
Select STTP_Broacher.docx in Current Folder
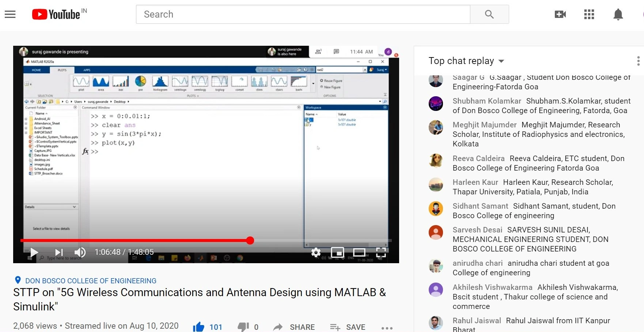pos(46,174)
